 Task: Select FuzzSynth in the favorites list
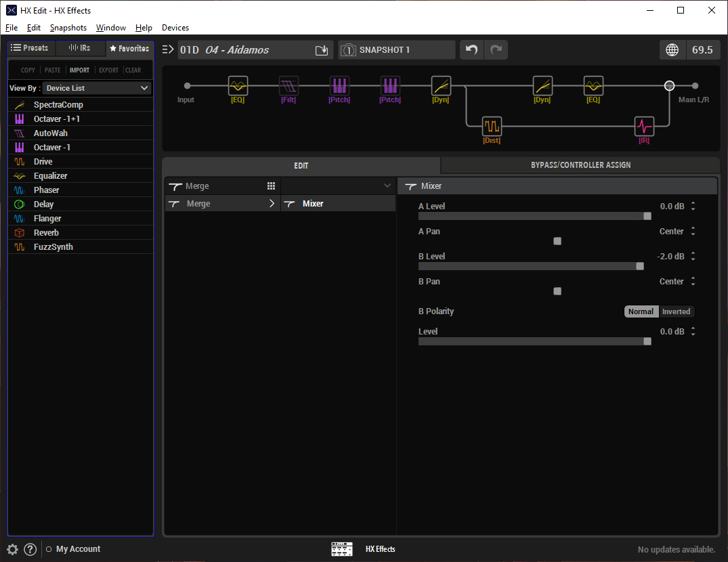pyautogui.click(x=81, y=247)
